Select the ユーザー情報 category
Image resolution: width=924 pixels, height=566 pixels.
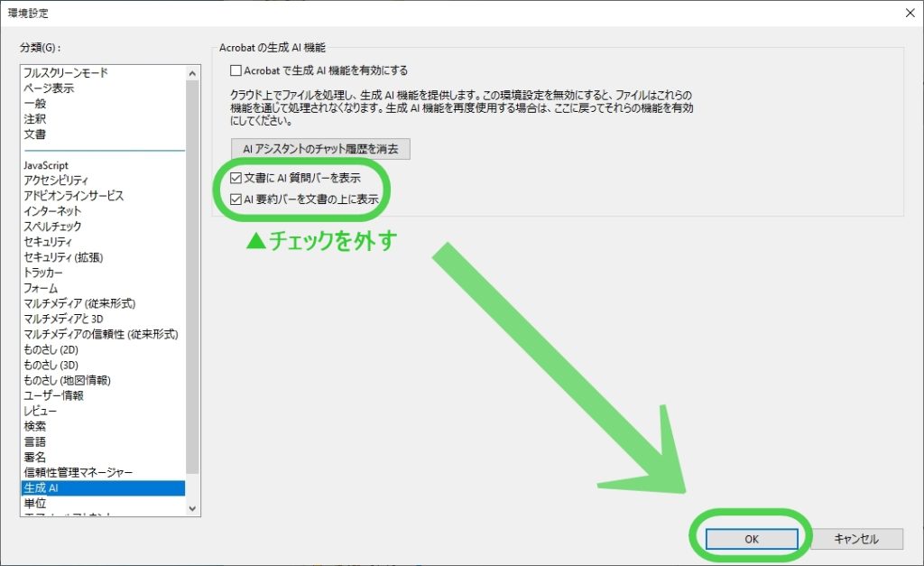point(53,395)
